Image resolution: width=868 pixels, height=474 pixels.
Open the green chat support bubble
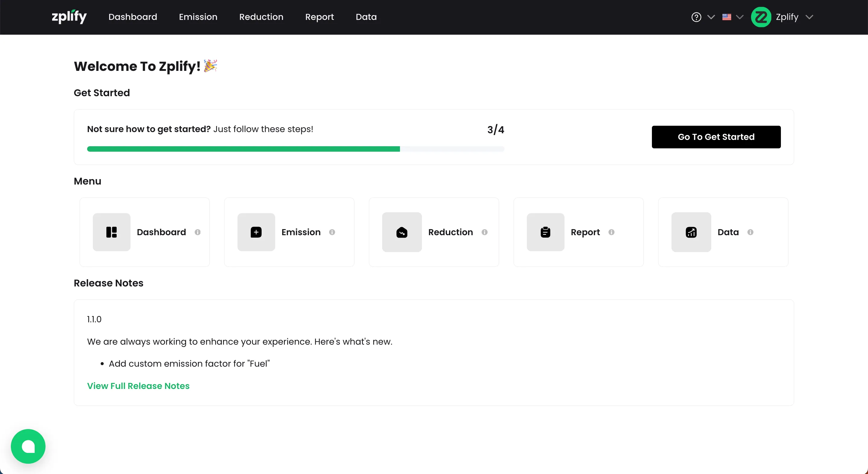(28, 446)
